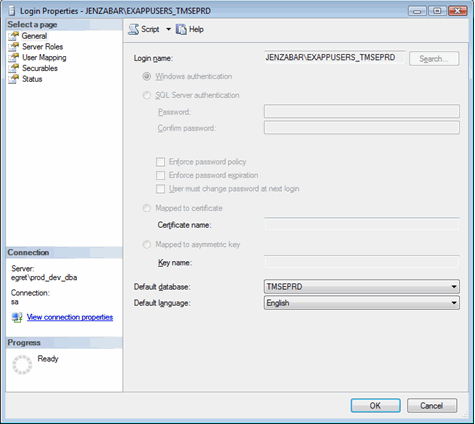475x424 pixels.
Task: Select the General page icon
Action: tap(14, 36)
